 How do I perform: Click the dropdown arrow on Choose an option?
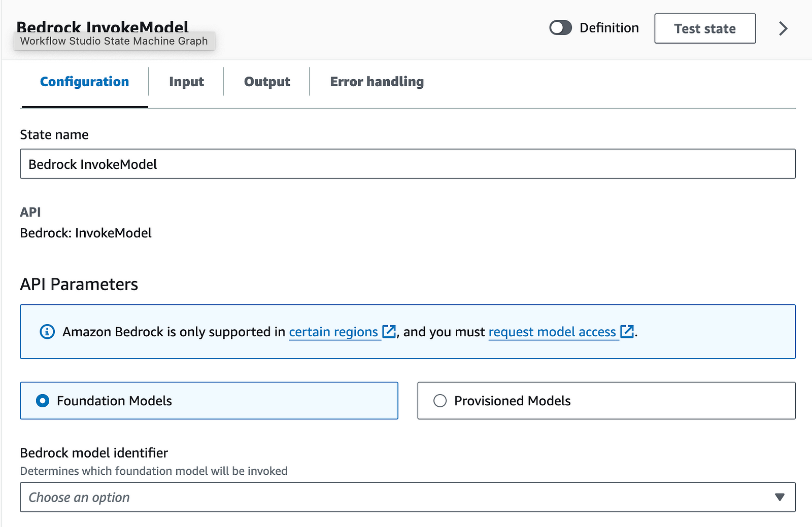[780, 497]
